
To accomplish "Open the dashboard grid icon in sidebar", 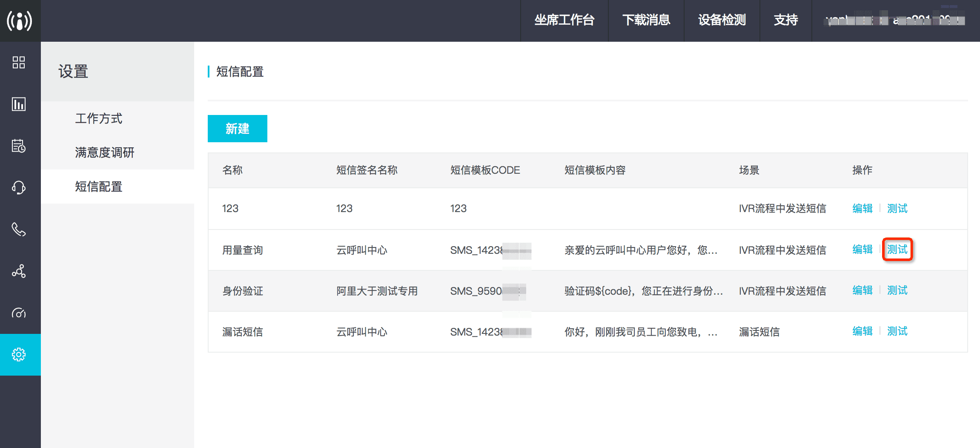I will point(19,63).
